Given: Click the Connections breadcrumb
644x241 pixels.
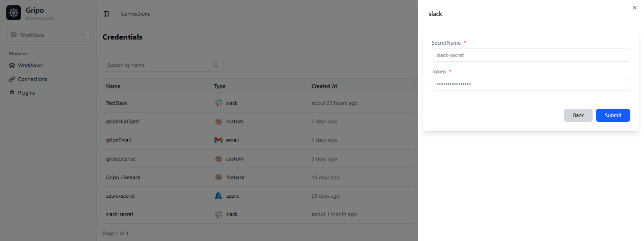Looking at the screenshot, I should pos(135,14).
